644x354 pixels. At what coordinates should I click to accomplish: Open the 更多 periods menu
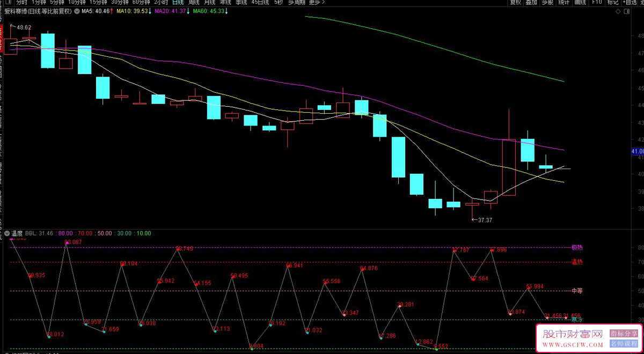(x=316, y=3)
